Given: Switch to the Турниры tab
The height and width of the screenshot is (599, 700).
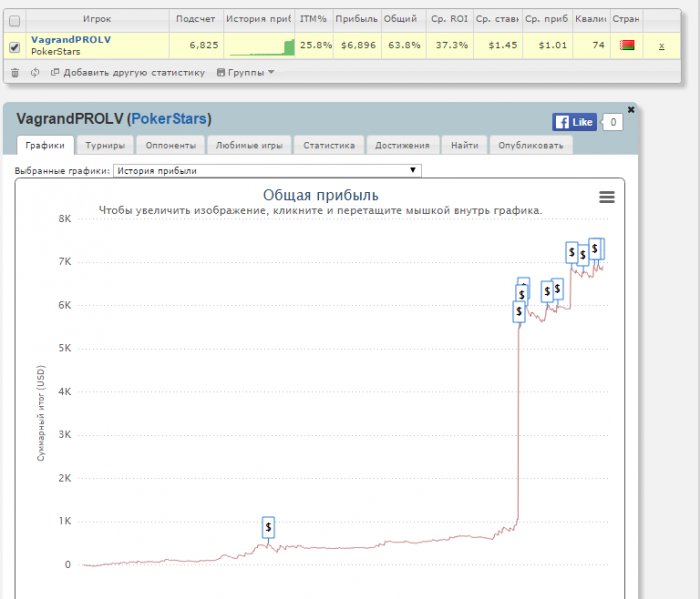Looking at the screenshot, I should 105,145.
